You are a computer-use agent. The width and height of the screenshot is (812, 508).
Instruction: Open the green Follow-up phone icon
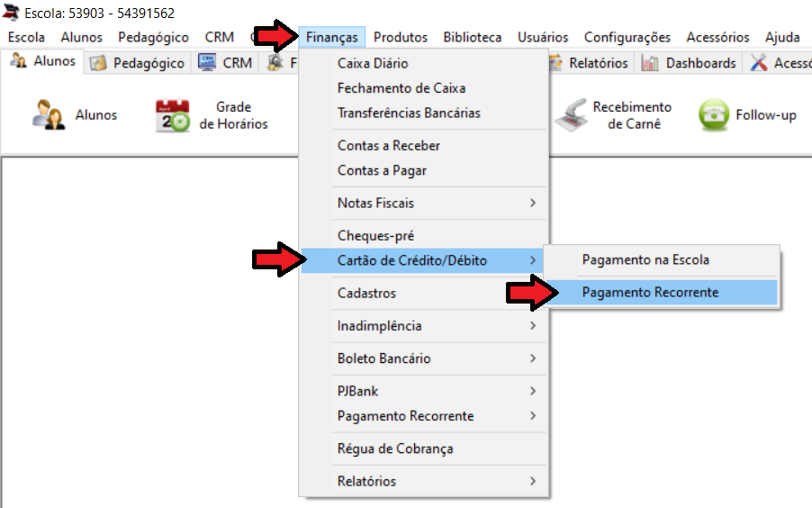coord(714,114)
